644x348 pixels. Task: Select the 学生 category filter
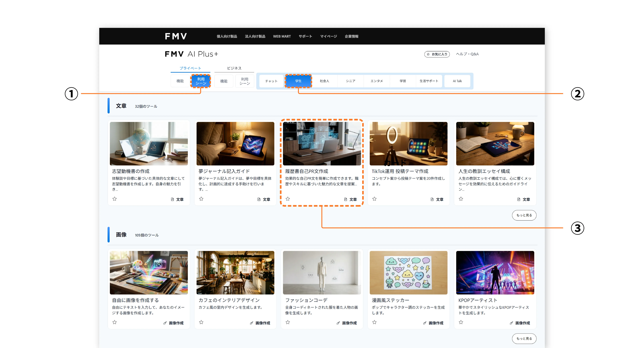298,81
